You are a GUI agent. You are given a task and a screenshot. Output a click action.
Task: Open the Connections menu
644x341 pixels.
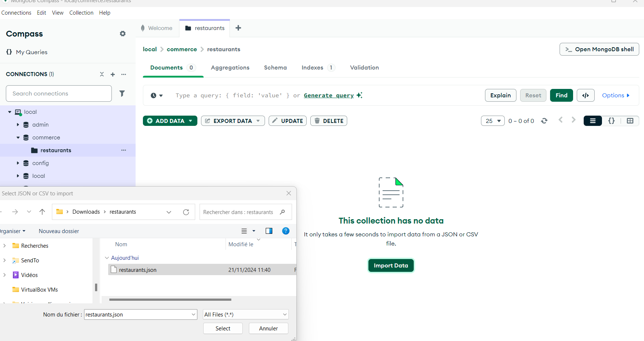point(16,13)
